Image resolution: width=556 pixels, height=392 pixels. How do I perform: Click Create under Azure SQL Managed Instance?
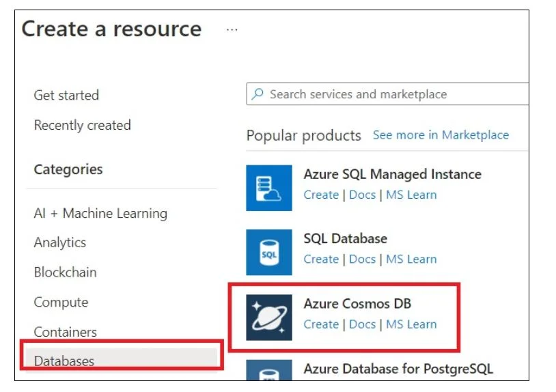click(x=321, y=195)
